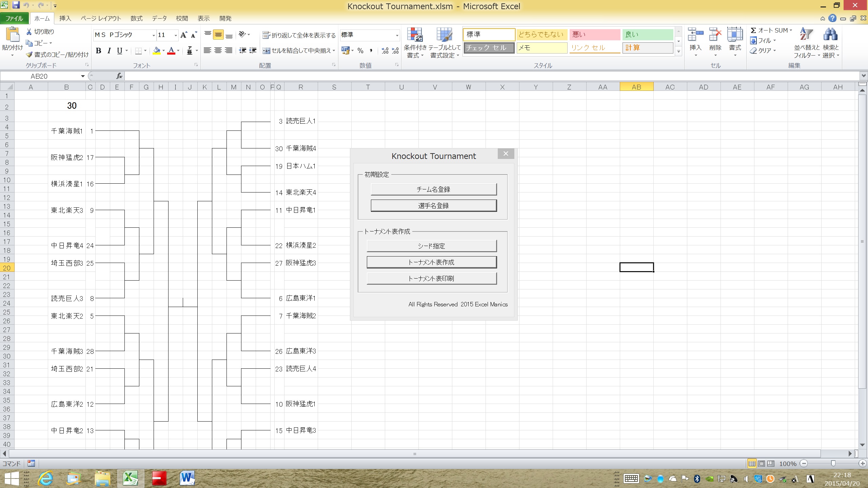This screenshot has height=488, width=868.
Task: Click the Merge and Center cells icon
Action: point(267,51)
